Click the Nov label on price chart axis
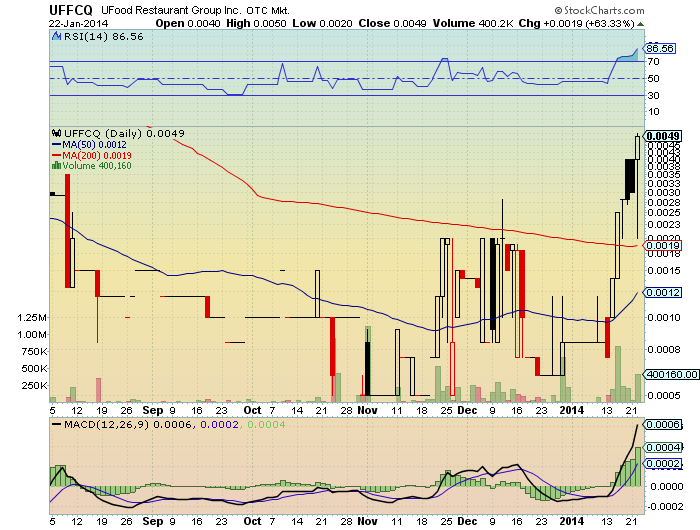 [x=367, y=410]
